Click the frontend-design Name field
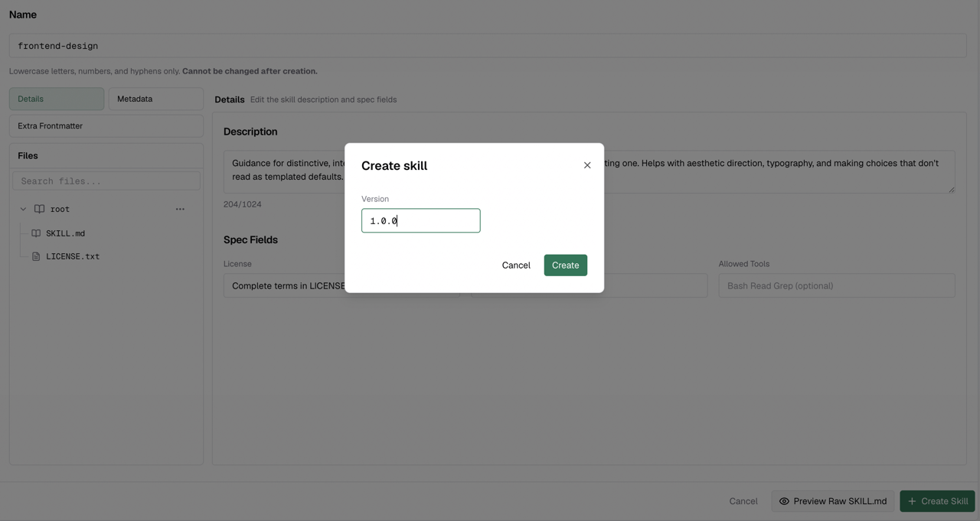This screenshot has height=521, width=980. pyautogui.click(x=488, y=46)
